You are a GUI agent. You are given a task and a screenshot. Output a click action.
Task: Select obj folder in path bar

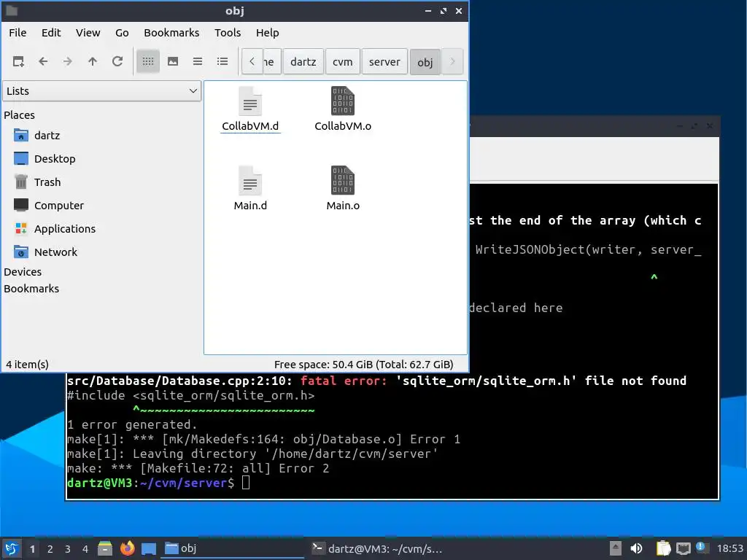tap(425, 62)
